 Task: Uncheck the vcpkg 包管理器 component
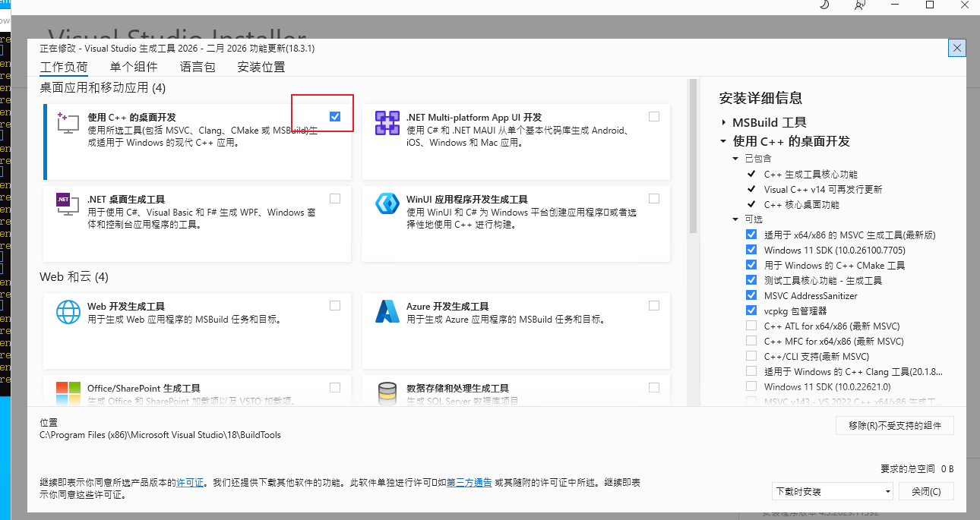pyautogui.click(x=751, y=310)
